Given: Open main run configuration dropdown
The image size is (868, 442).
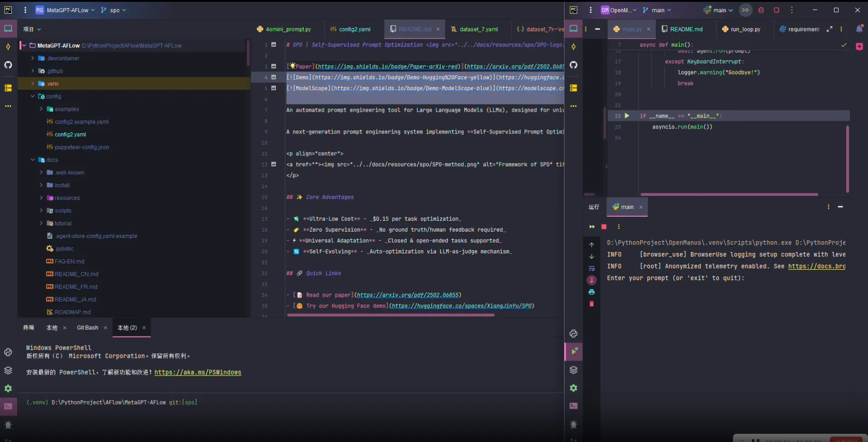Looking at the screenshot, I should click(x=718, y=10).
